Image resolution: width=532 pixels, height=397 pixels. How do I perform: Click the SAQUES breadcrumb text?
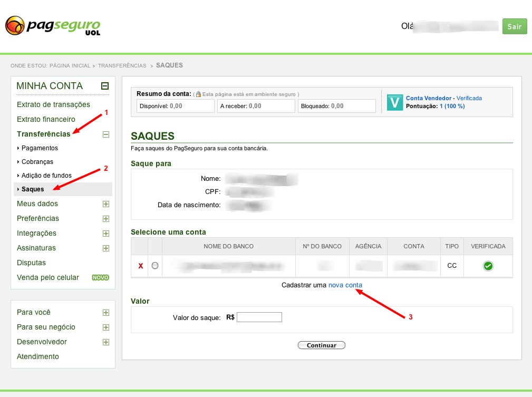(x=169, y=65)
